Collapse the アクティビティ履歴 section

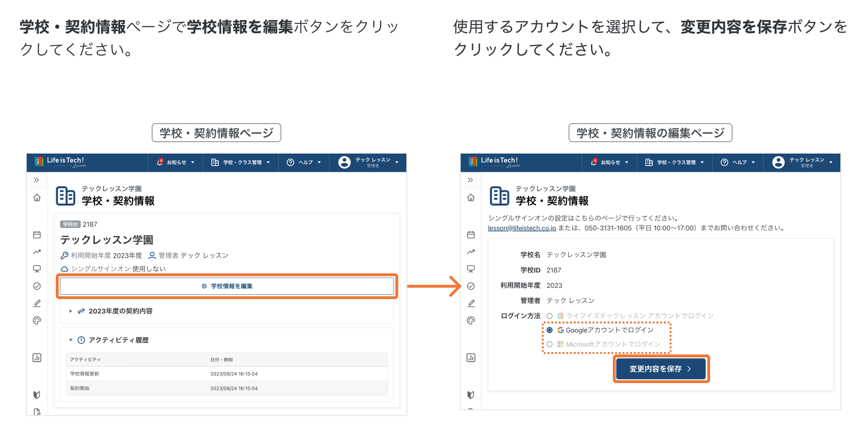71,340
